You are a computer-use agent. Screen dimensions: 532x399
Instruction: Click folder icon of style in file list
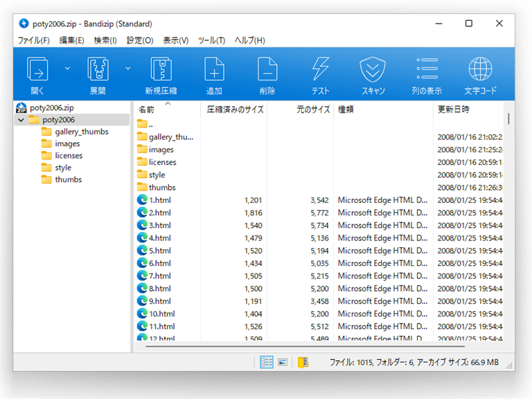(x=142, y=174)
